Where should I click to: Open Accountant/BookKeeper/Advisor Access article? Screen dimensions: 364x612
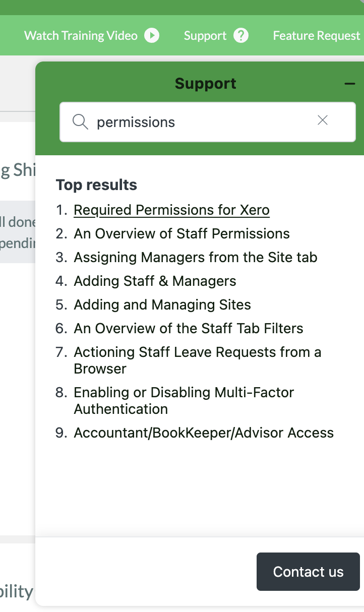(x=204, y=433)
